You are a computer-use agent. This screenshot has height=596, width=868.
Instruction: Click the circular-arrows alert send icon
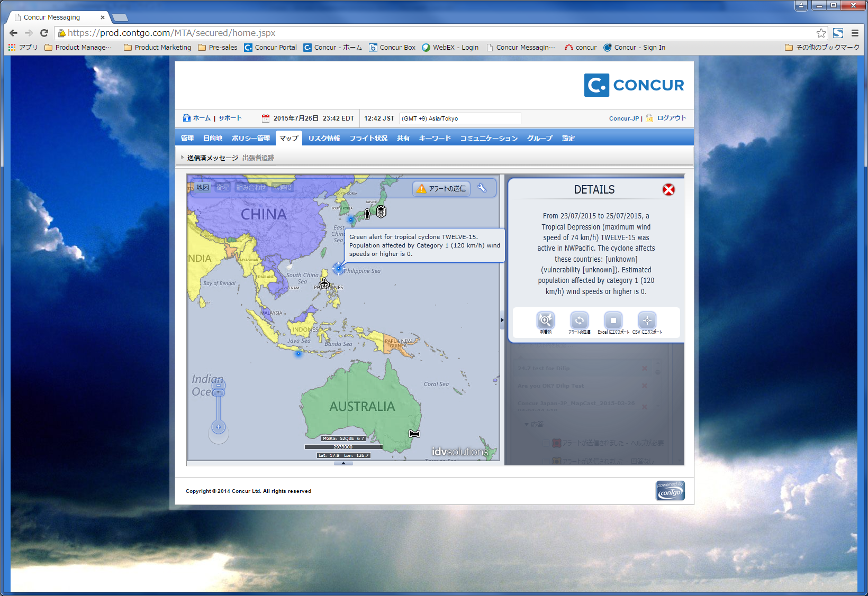[x=579, y=320]
